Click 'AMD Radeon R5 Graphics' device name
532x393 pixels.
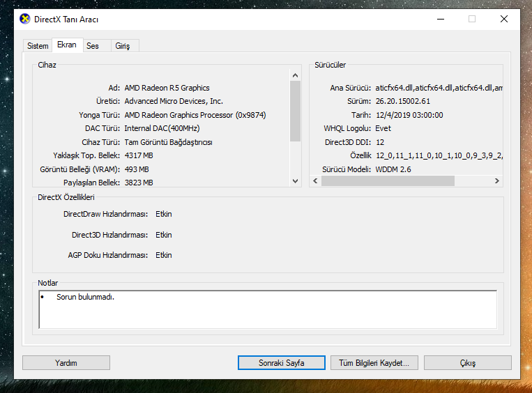click(x=167, y=88)
